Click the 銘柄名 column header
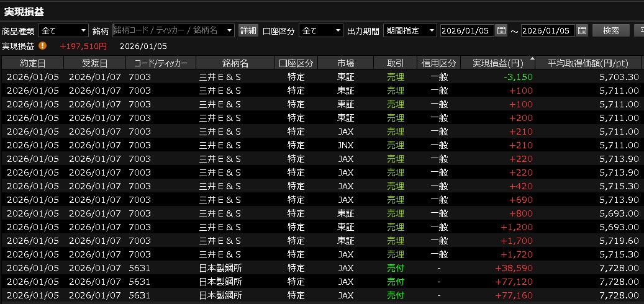644x304 pixels. [235, 63]
